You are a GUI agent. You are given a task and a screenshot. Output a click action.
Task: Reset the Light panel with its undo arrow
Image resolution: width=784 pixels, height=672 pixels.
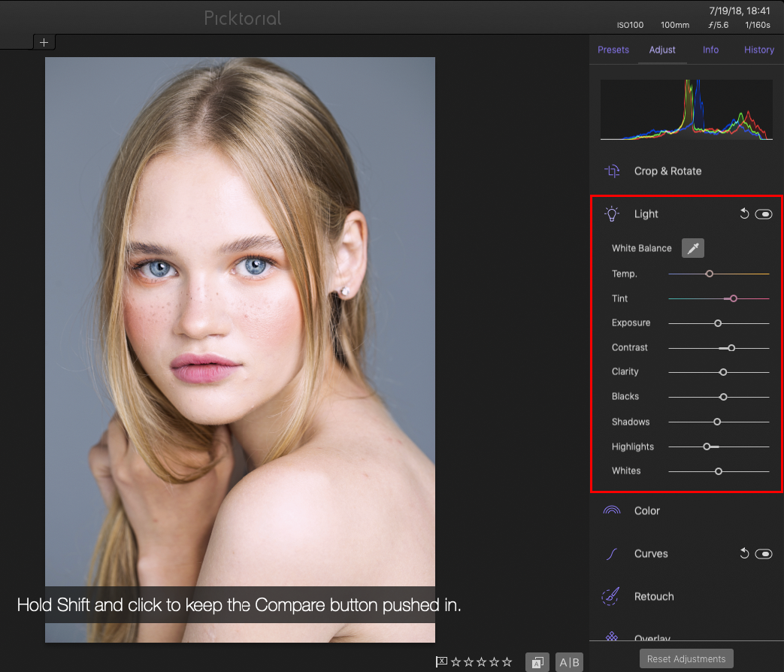click(744, 213)
